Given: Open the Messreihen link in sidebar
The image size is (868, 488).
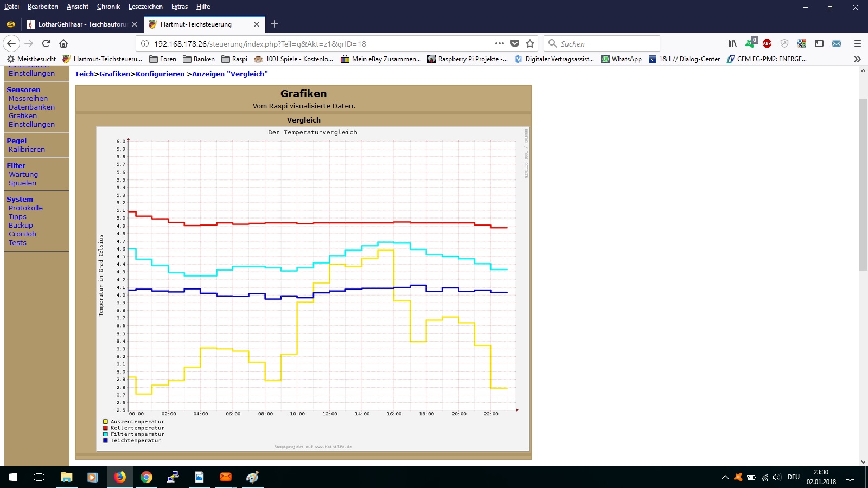Looking at the screenshot, I should pyautogui.click(x=28, y=99).
